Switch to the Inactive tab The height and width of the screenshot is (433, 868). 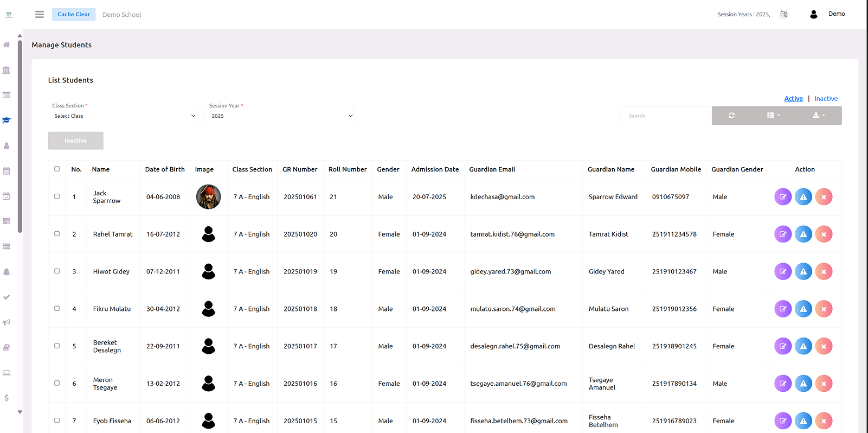click(826, 99)
